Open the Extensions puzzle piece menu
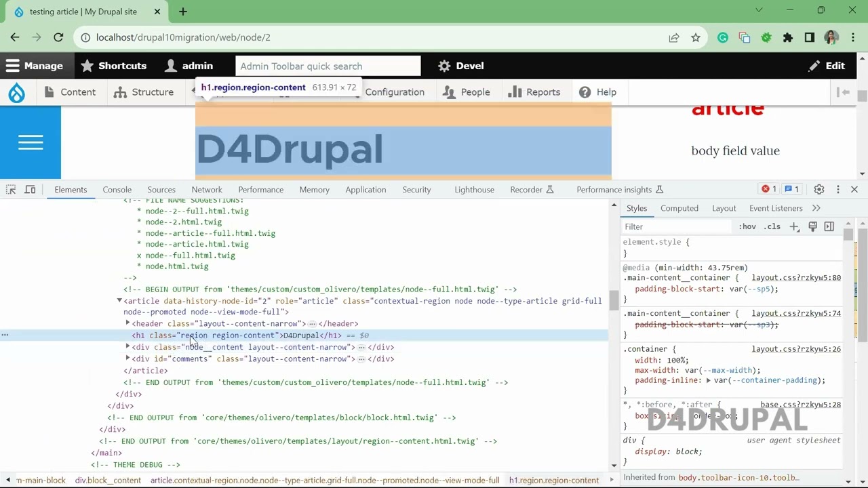The image size is (868, 488). pyautogui.click(x=788, y=38)
